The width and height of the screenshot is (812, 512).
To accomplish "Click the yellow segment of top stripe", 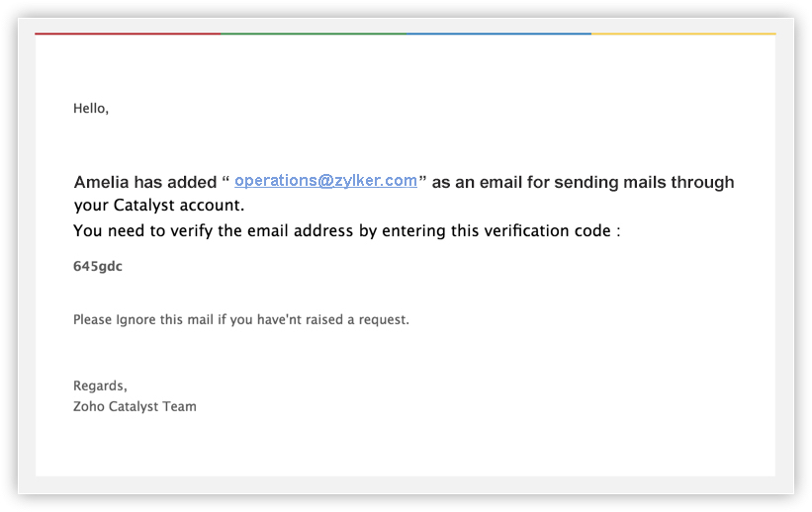I will [682, 34].
